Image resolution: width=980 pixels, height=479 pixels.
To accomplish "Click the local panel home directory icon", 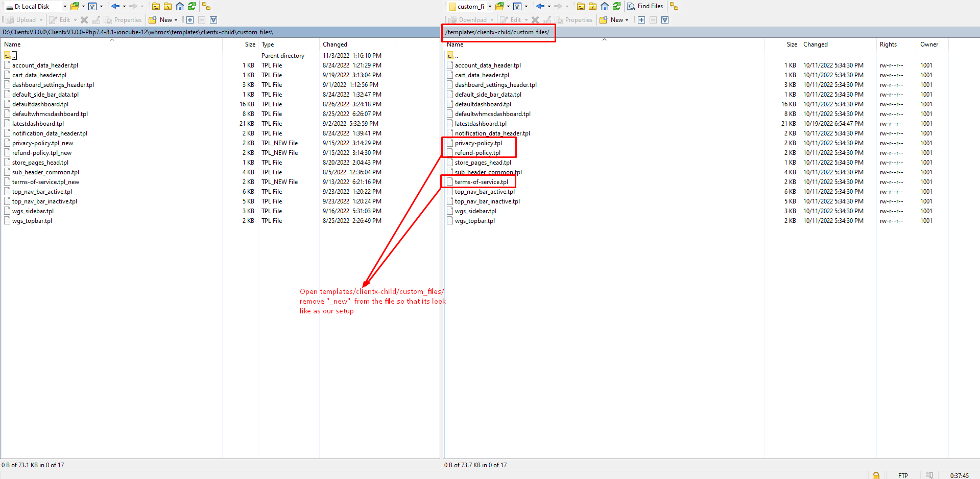I will point(180,6).
